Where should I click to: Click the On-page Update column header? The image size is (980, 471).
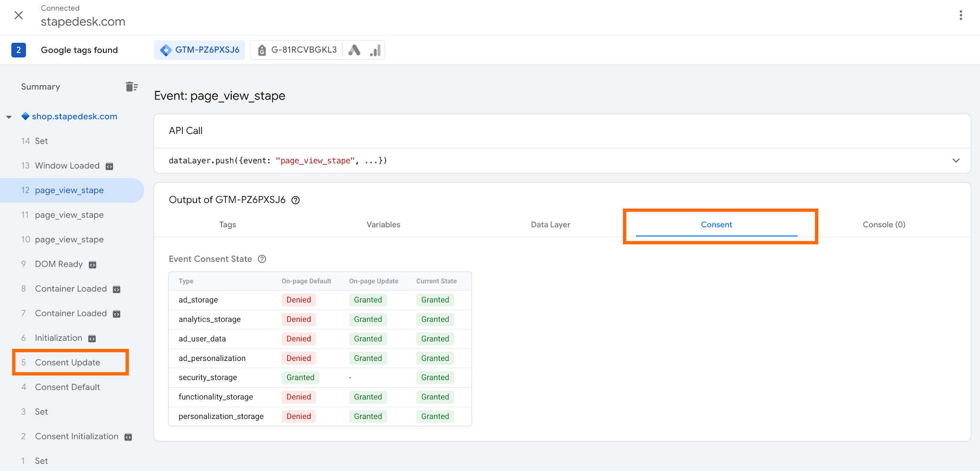pos(374,281)
